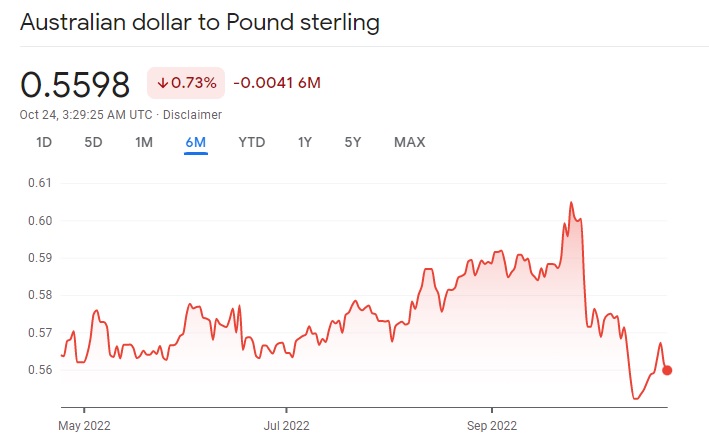Switch to the 5D range tab
The width and height of the screenshot is (709, 448).
click(x=93, y=142)
